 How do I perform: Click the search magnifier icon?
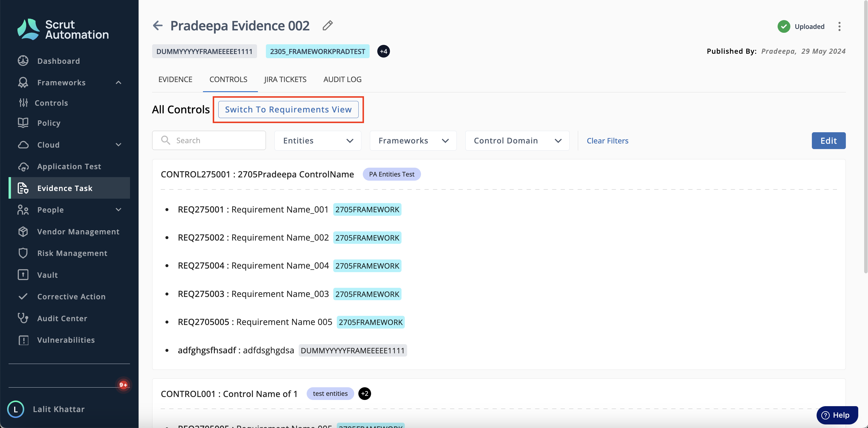tap(165, 140)
